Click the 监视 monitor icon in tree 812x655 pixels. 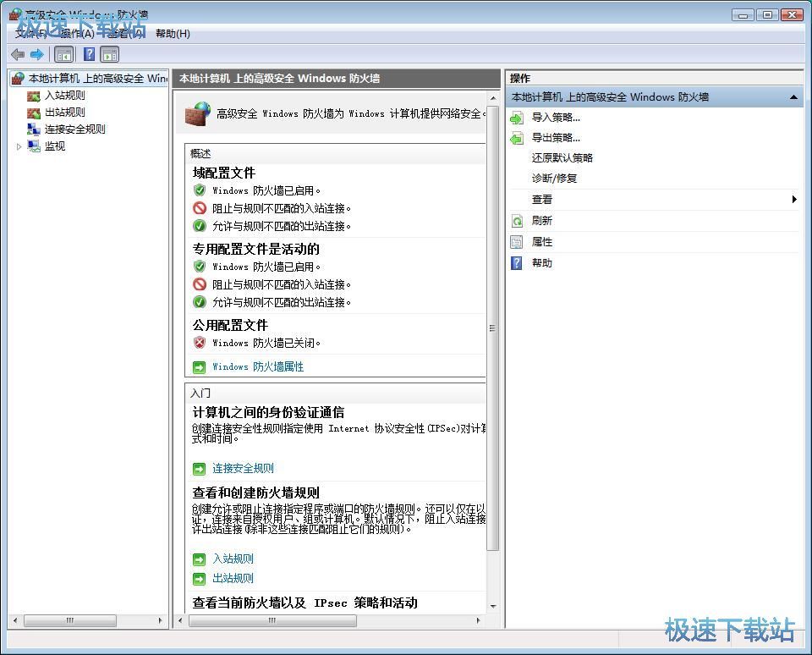(34, 146)
